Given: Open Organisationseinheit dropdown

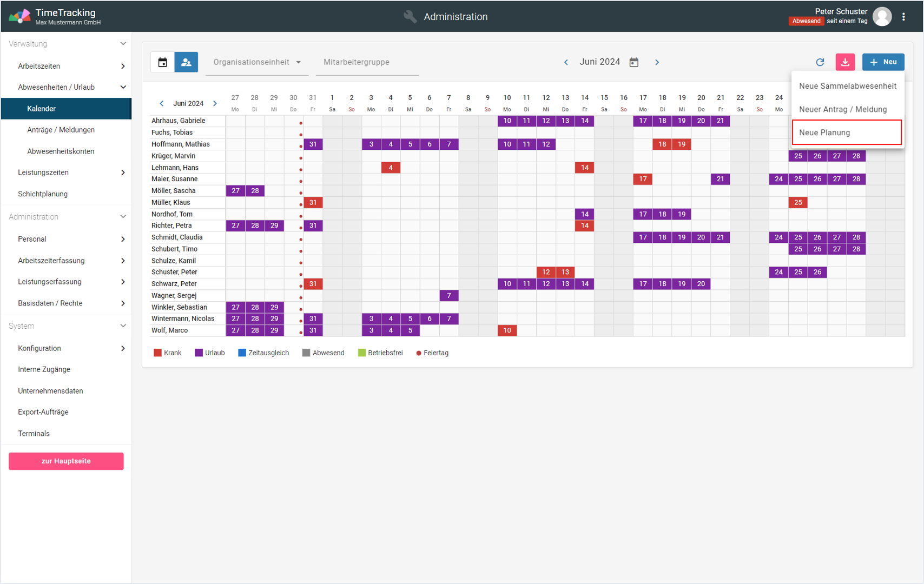Looking at the screenshot, I should pyautogui.click(x=256, y=62).
